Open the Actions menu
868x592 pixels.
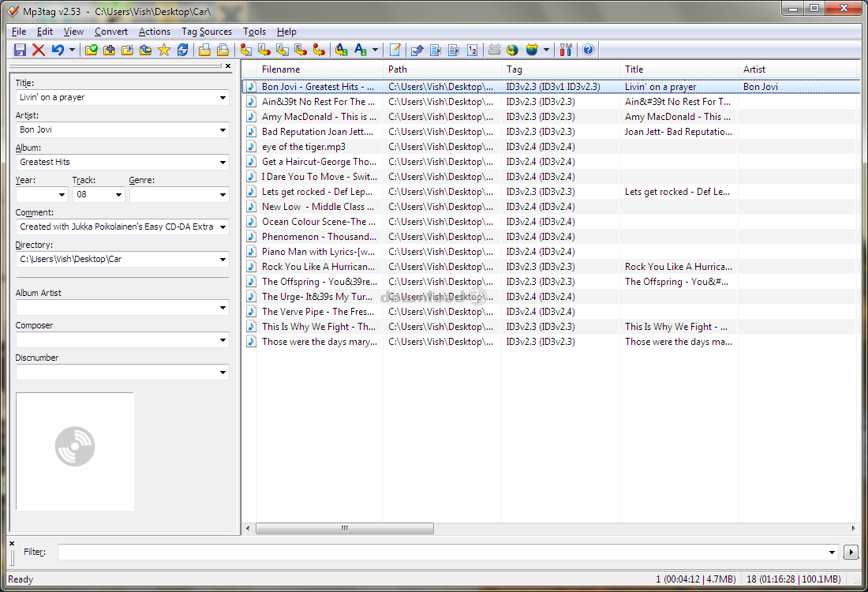[155, 32]
